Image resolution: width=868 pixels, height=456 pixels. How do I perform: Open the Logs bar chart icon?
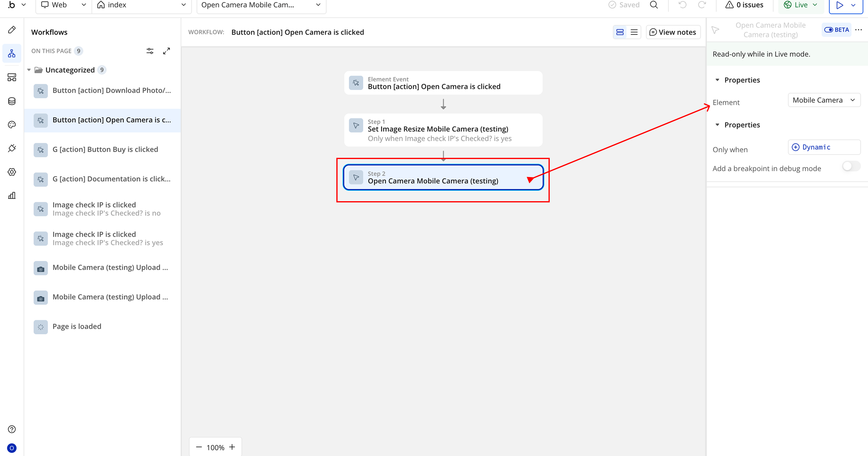(12, 195)
